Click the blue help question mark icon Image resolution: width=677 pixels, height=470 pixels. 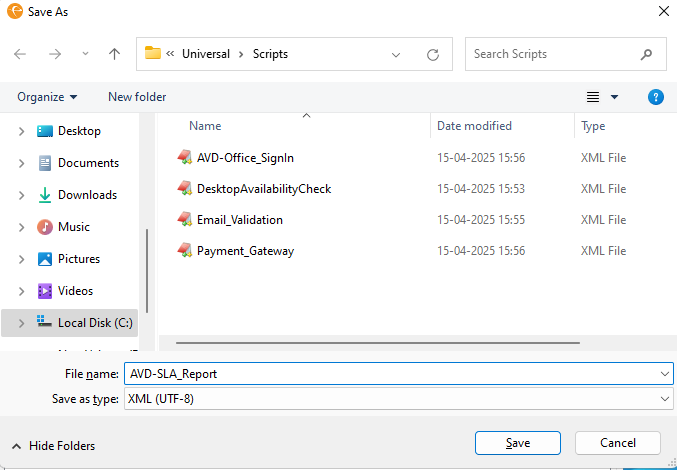(656, 97)
